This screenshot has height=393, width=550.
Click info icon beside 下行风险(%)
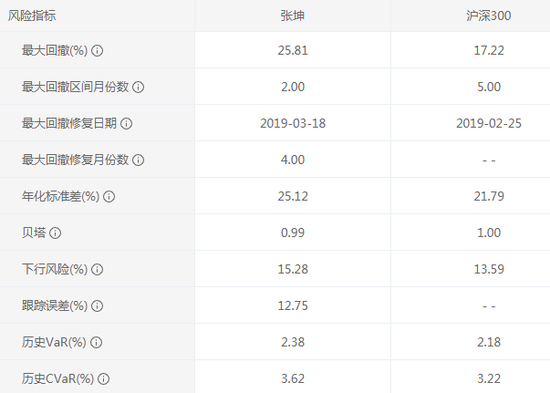97,269
